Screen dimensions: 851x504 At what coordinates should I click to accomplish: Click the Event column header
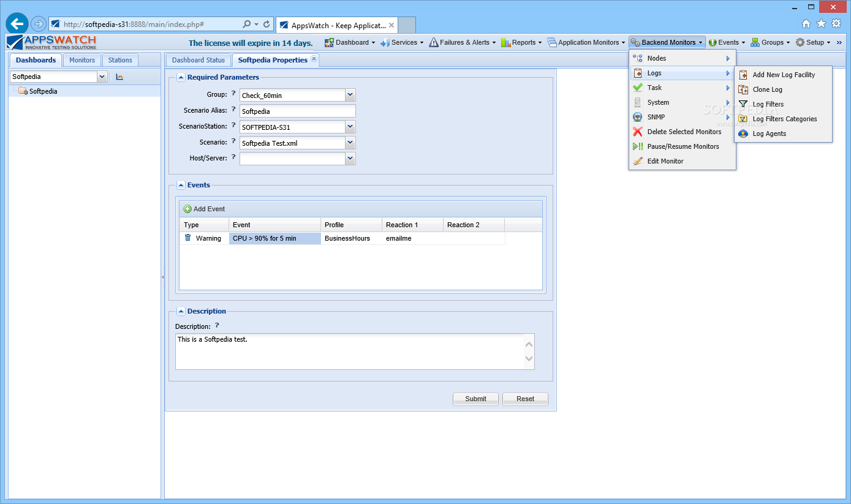coord(275,225)
